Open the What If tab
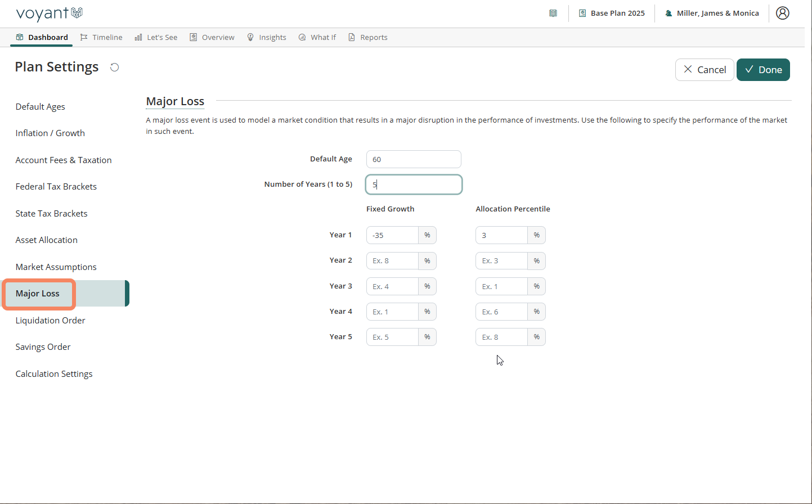This screenshot has width=812, height=504. (317, 37)
